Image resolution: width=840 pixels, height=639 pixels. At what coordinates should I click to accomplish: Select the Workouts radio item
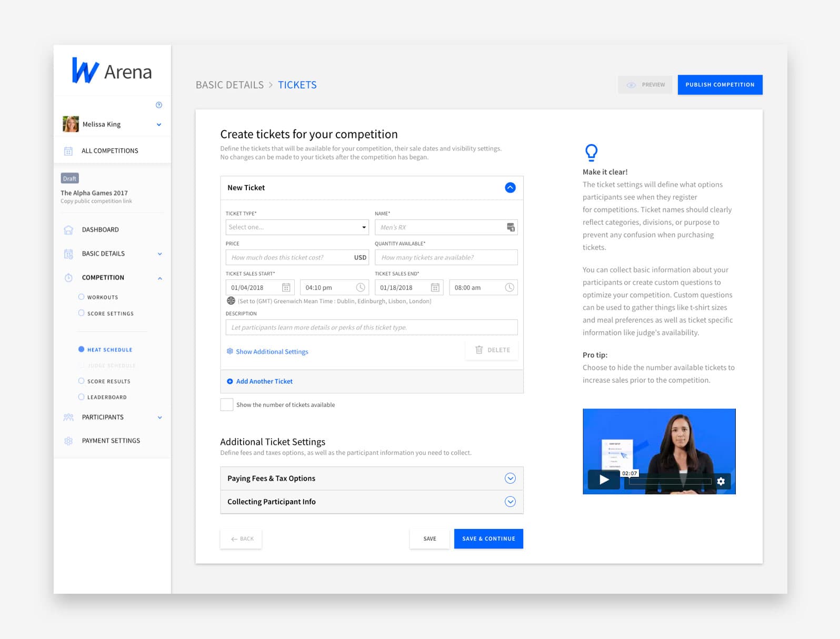(81, 297)
